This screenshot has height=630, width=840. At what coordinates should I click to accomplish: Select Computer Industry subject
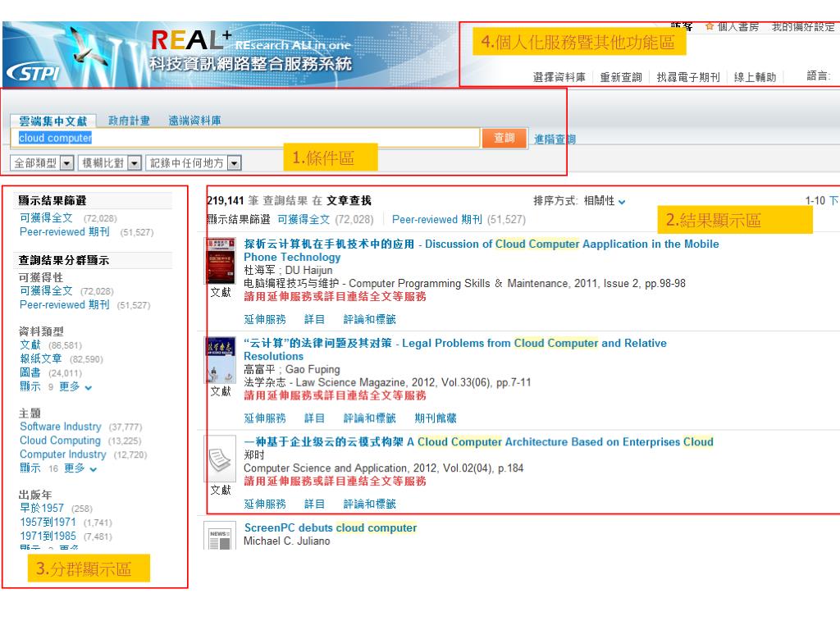63,454
